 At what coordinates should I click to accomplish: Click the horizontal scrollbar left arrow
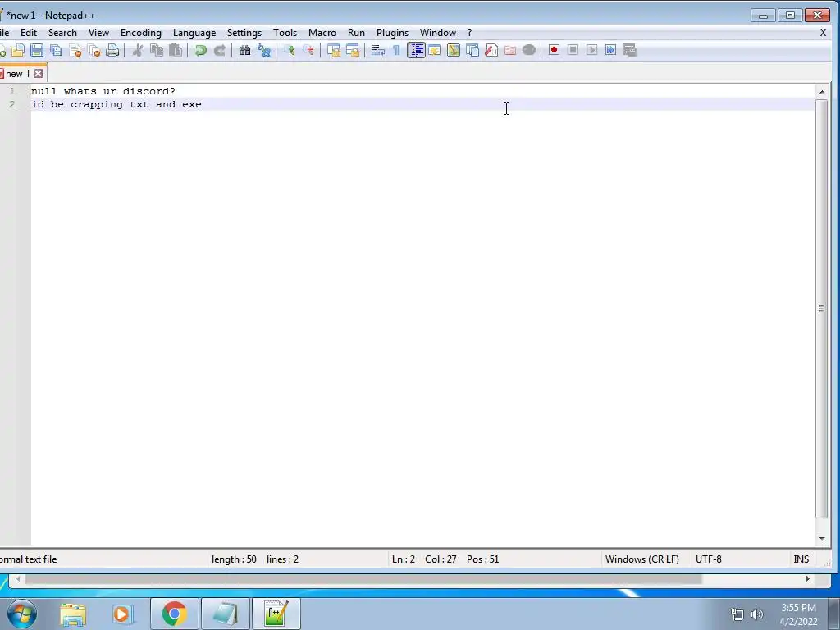18,578
